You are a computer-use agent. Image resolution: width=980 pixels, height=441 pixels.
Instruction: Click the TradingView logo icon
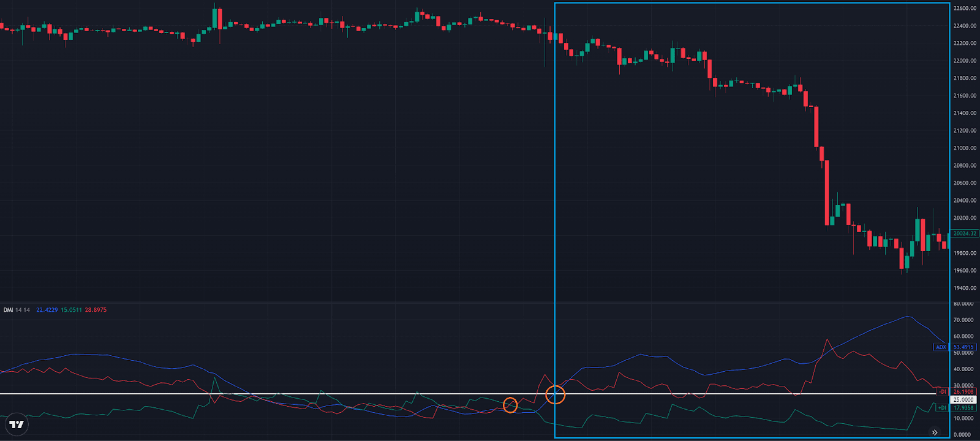(x=17, y=424)
